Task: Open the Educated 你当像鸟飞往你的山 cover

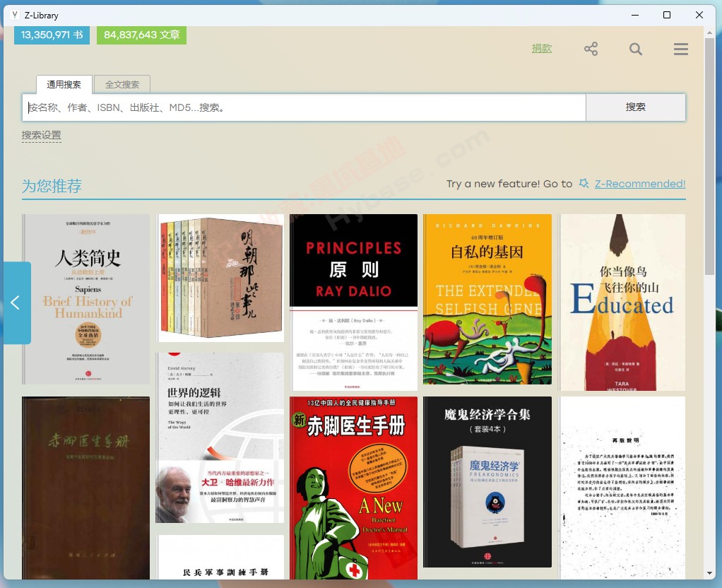Action: pos(622,302)
